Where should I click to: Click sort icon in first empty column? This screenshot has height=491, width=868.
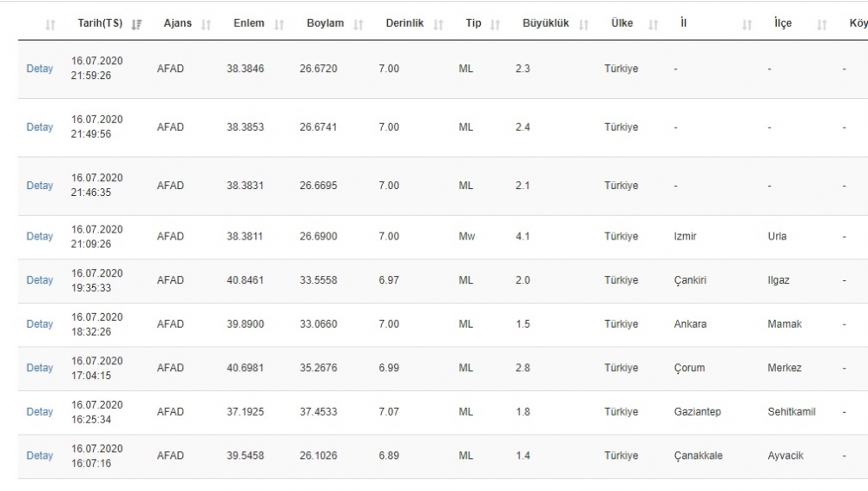coord(50,25)
